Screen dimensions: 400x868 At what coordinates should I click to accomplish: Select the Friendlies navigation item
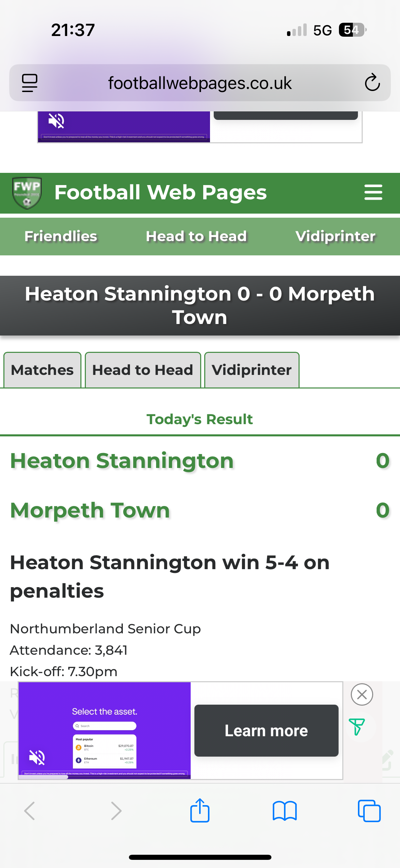61,236
